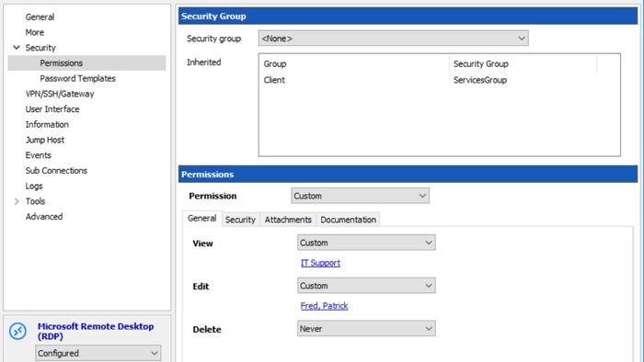The height and width of the screenshot is (362, 644).
Task: Open the Delete permission dropdown
Action: click(366, 329)
